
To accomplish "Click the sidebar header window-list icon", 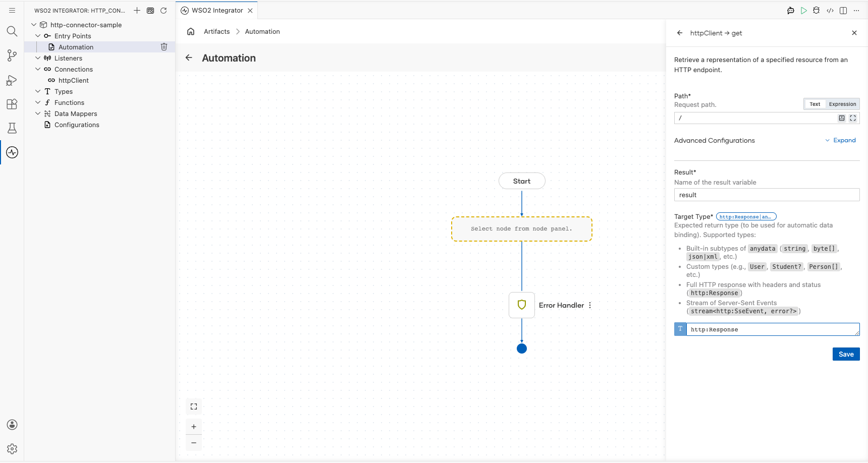I will click(x=150, y=11).
